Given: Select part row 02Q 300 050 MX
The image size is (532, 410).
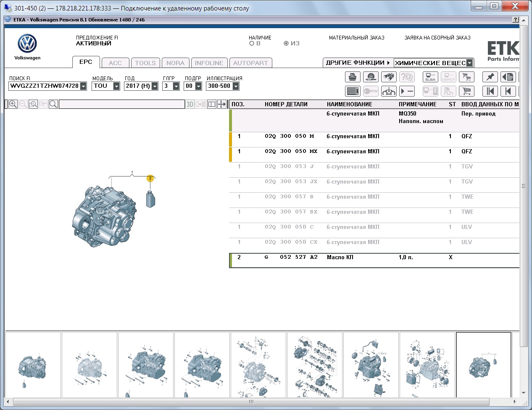Looking at the screenshot, I should click(x=374, y=155).
